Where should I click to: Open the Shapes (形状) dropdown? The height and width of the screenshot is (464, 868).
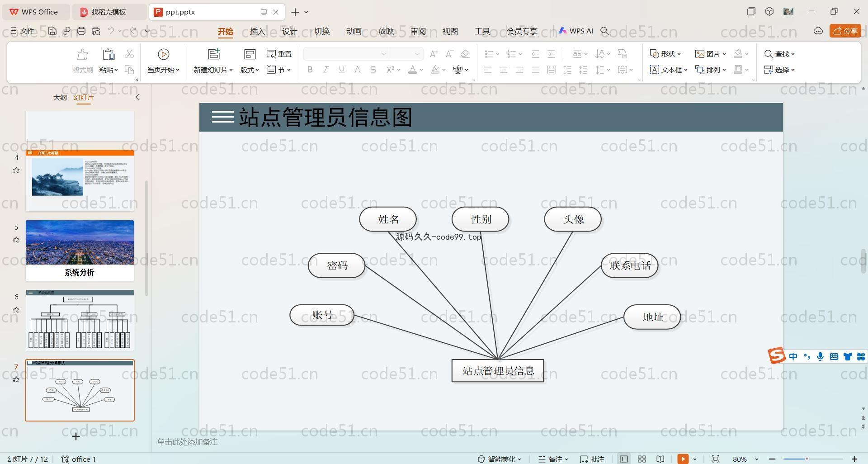pos(665,54)
